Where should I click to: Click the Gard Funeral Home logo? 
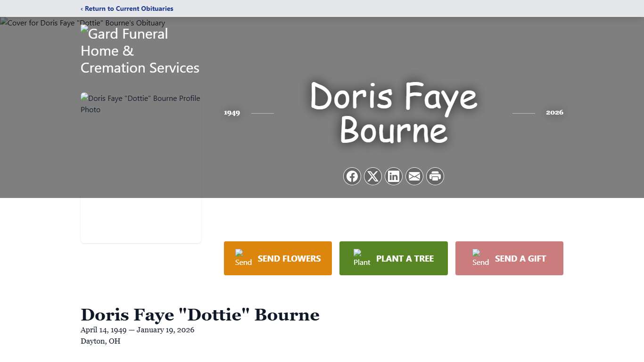pyautogui.click(x=140, y=50)
